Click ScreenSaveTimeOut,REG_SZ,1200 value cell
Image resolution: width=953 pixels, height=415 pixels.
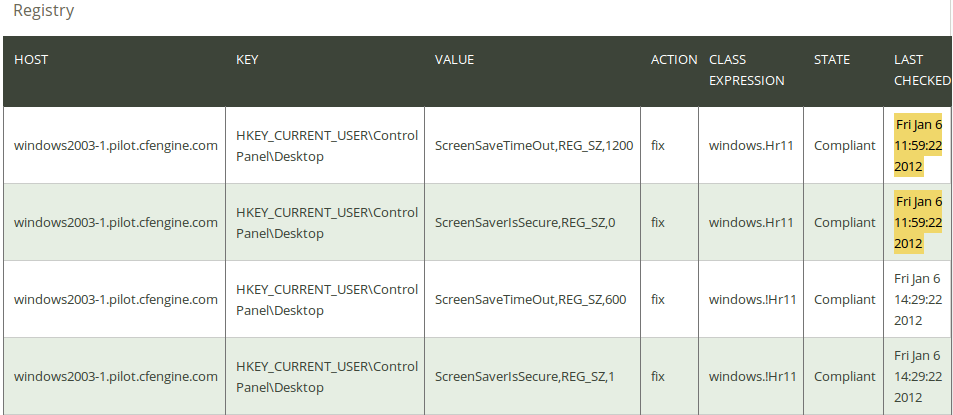pos(534,146)
